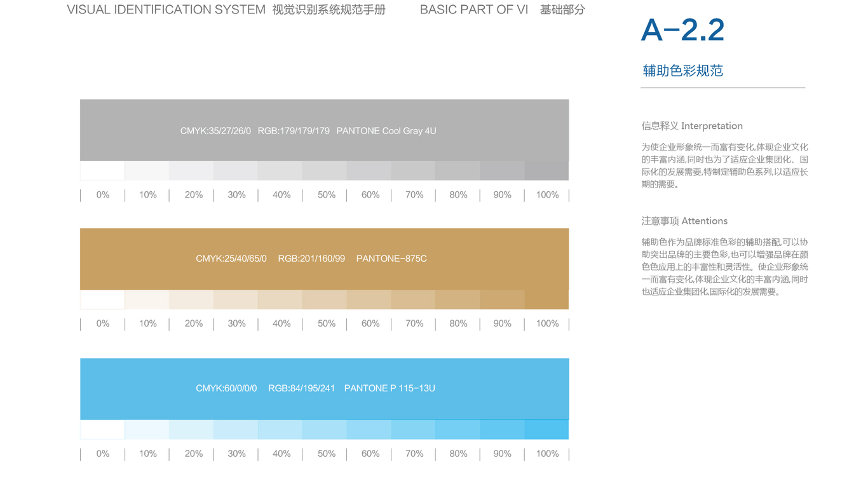Image resolution: width=868 pixels, height=488 pixels.
Task: Sample the 70% blue tint swatch
Action: pyautogui.click(x=414, y=430)
